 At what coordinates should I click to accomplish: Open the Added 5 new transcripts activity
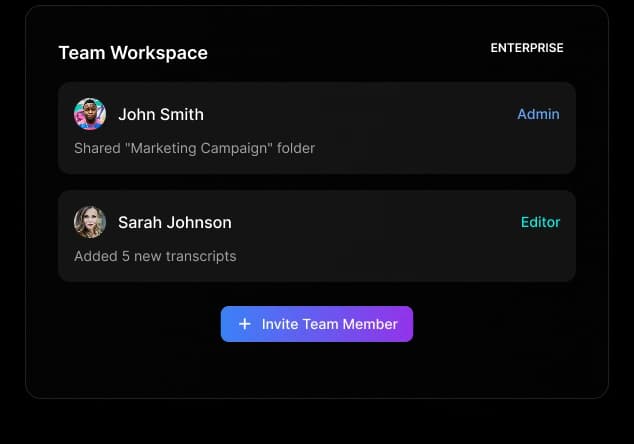click(x=155, y=256)
